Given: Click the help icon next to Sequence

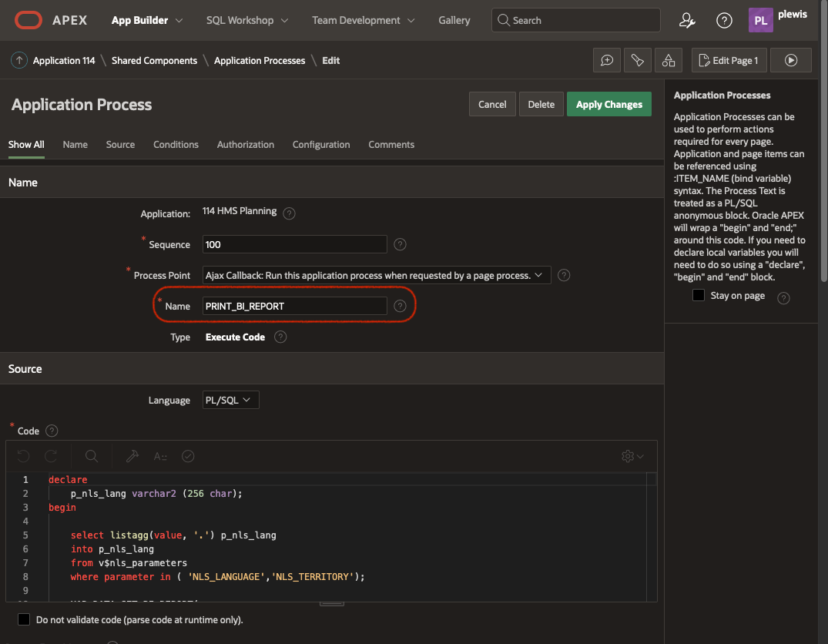Looking at the screenshot, I should pyautogui.click(x=400, y=244).
